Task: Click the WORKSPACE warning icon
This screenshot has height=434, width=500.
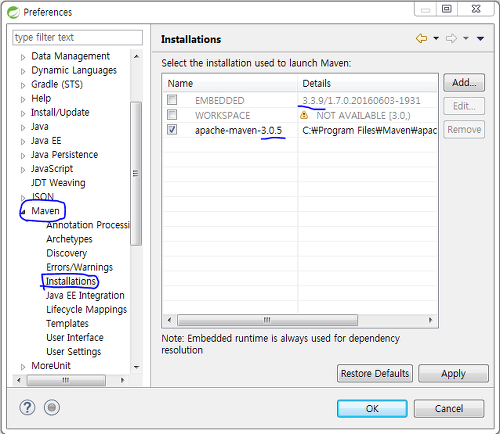Action: pyautogui.click(x=304, y=115)
